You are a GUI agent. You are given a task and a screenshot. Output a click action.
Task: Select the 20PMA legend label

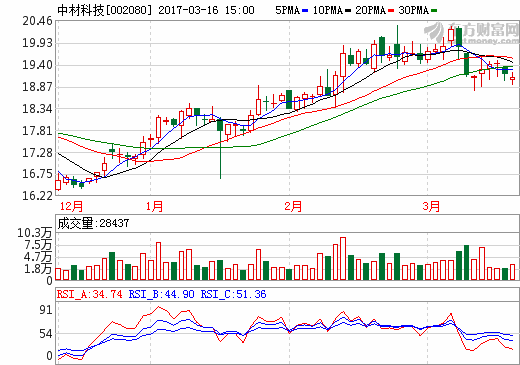click(370, 10)
